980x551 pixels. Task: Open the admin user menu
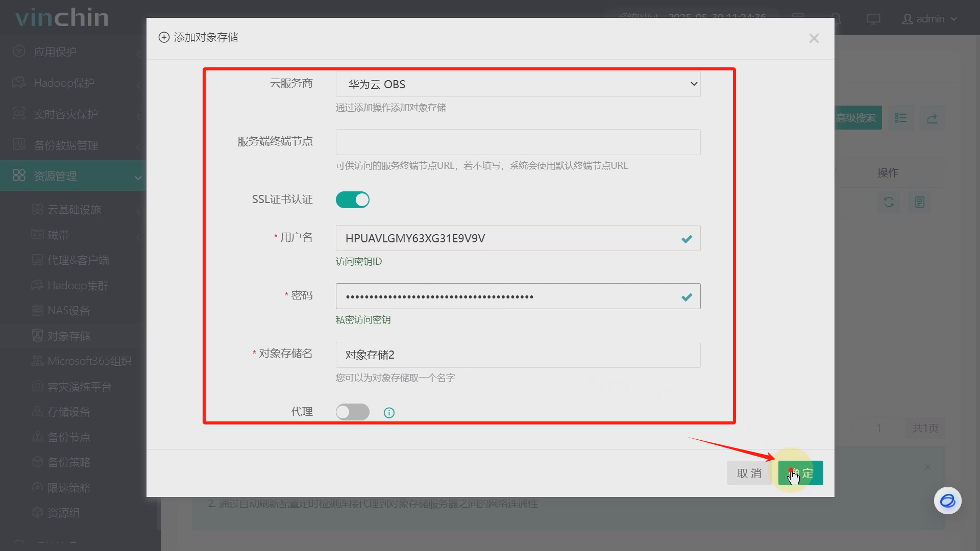click(x=929, y=19)
